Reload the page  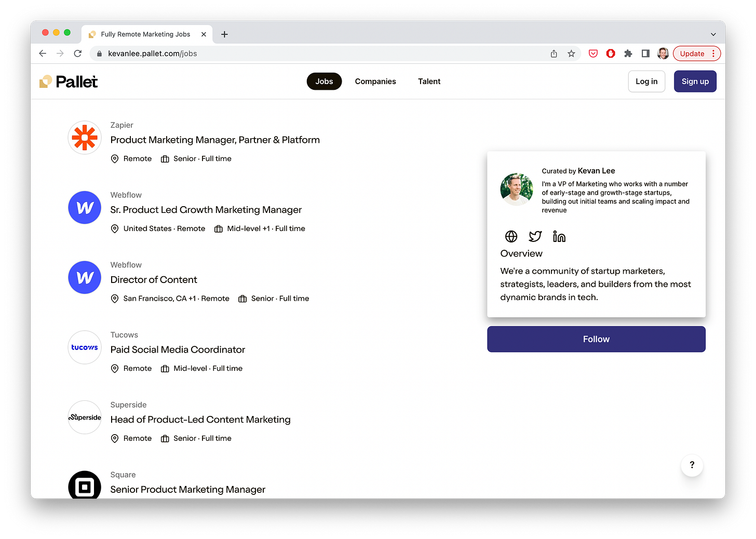(78, 53)
